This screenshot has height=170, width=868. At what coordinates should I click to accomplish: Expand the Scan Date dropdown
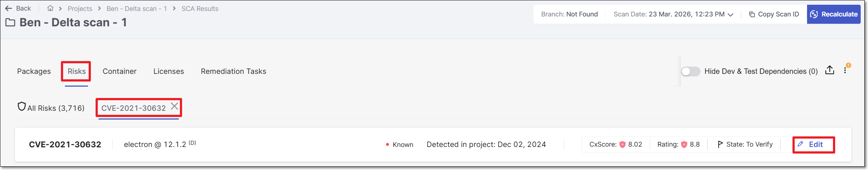[730, 15]
